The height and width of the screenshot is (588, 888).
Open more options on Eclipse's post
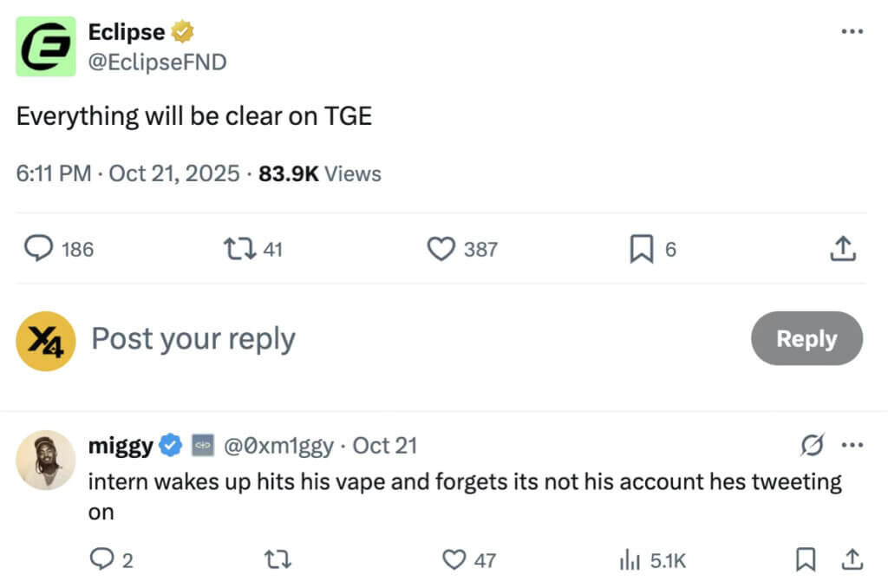tap(852, 31)
